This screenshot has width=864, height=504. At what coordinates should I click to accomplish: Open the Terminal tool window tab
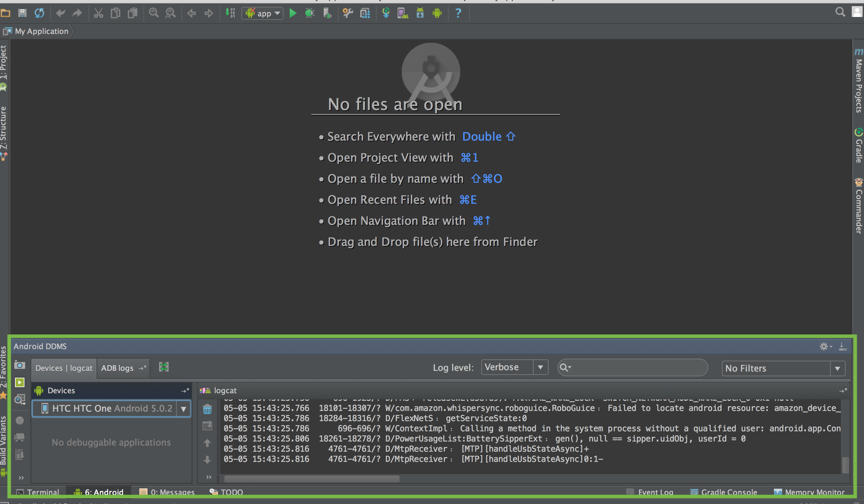38,492
